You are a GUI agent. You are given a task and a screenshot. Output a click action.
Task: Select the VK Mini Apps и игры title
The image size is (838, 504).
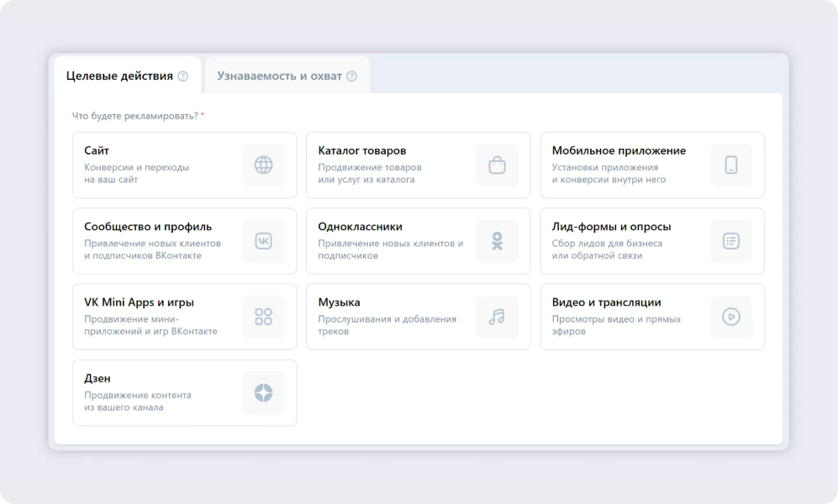point(139,302)
